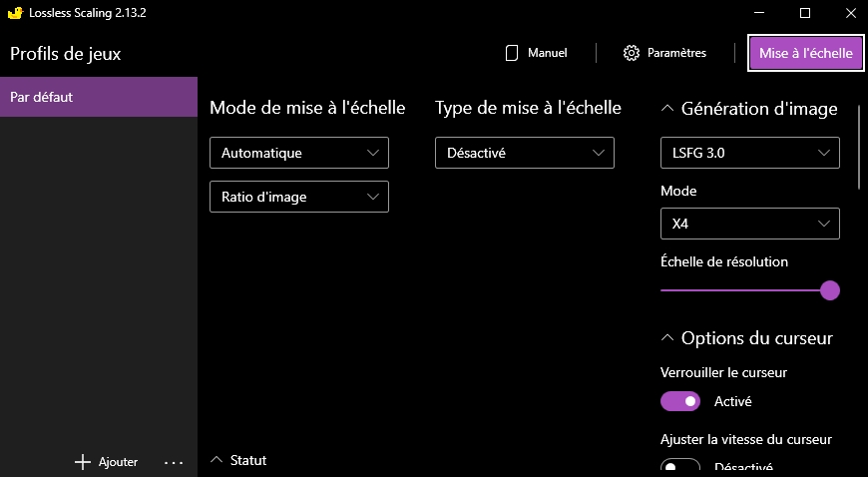This screenshot has width=868, height=477.
Task: Maximize the Lossless Scaling window
Action: point(805,13)
